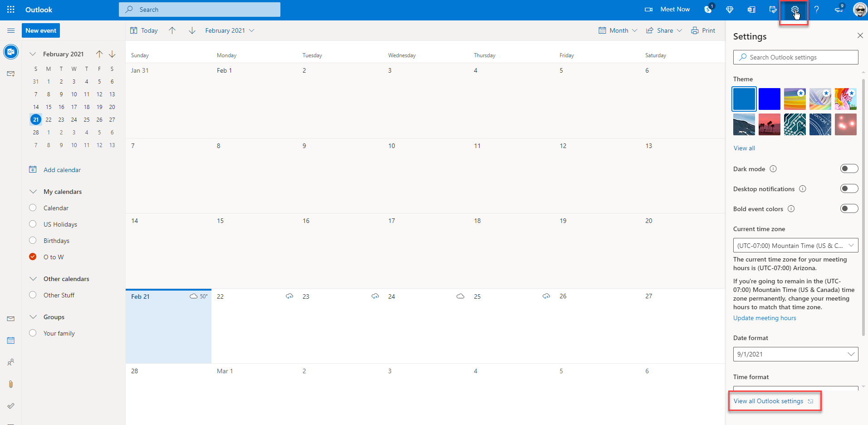Uncheck the O to W calendar
Screen dimensions: 868x425
(33, 257)
